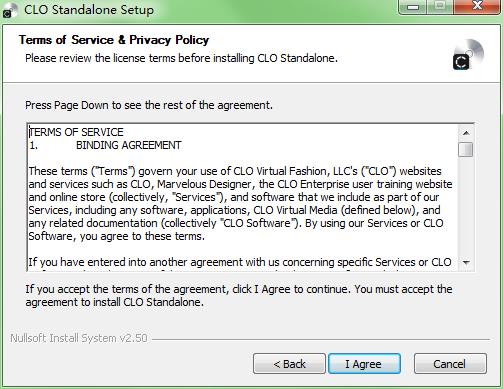Viewport: 503px width, 389px height.
Task: Click the greyed-out maximize window button
Action: coord(440,7)
